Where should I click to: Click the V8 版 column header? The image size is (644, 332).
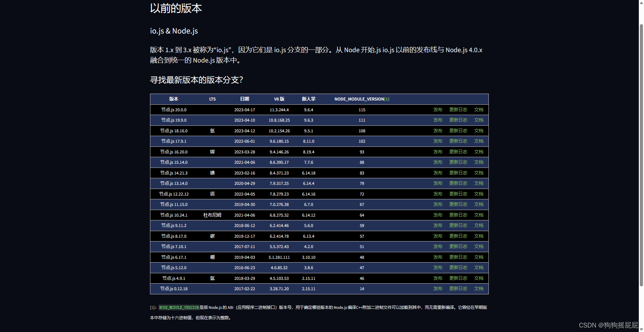pos(279,99)
